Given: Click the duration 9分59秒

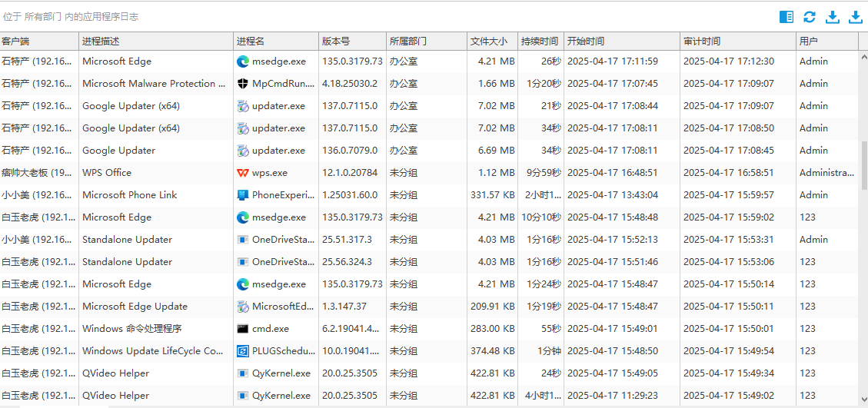Looking at the screenshot, I should click(545, 173).
